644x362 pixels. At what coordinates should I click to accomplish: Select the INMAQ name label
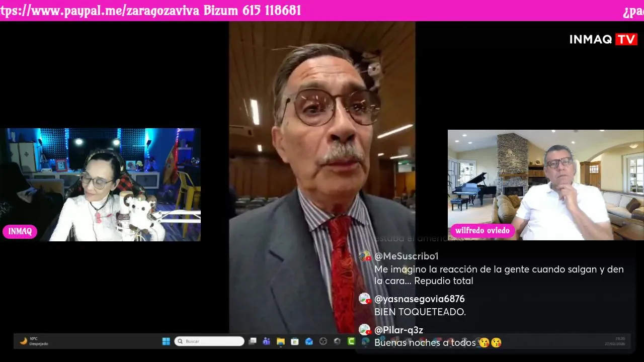[x=20, y=232]
